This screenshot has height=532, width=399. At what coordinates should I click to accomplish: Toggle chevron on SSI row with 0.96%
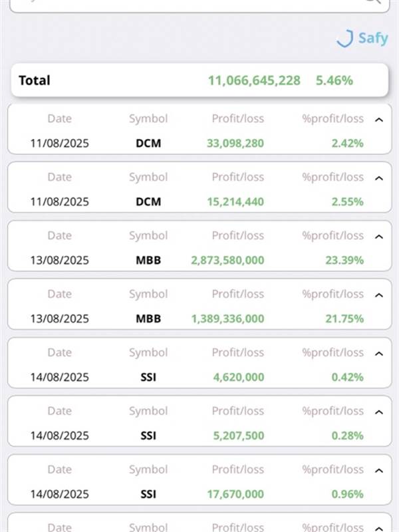click(x=379, y=471)
